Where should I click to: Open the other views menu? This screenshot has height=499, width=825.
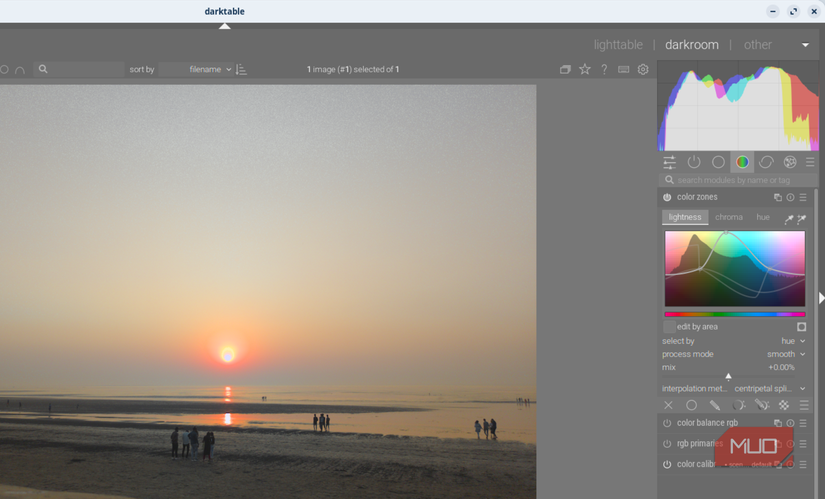pos(758,45)
